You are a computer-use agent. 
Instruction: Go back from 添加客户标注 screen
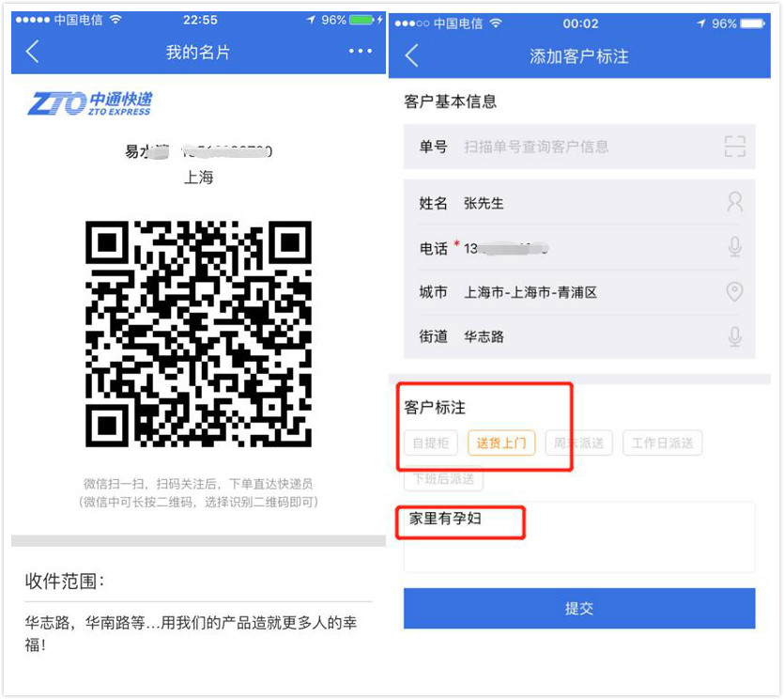[x=411, y=55]
